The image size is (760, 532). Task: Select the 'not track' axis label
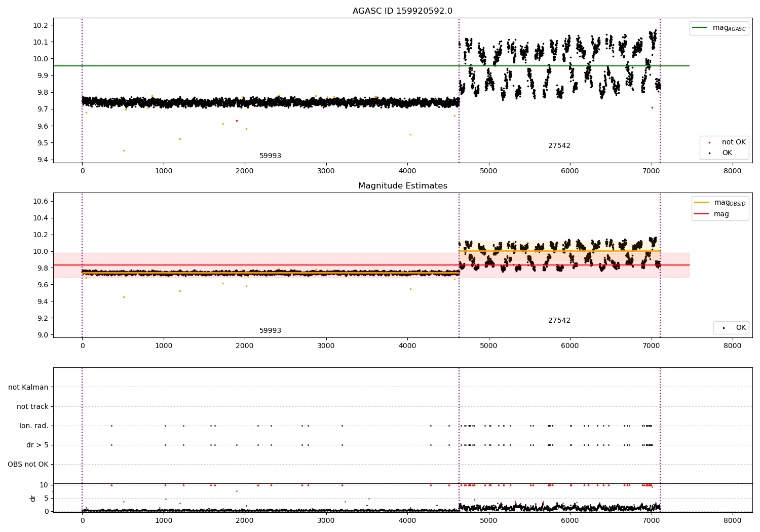32,407
